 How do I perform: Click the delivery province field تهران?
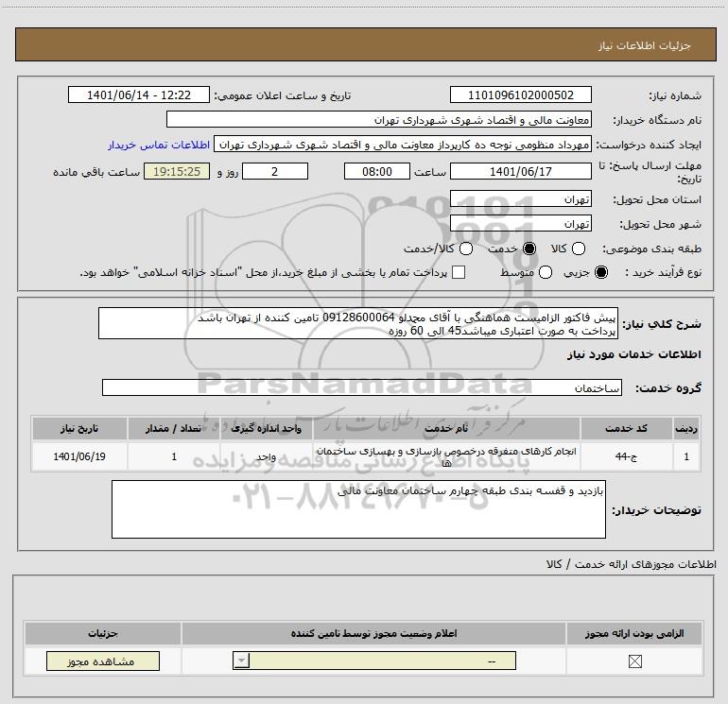(520, 198)
